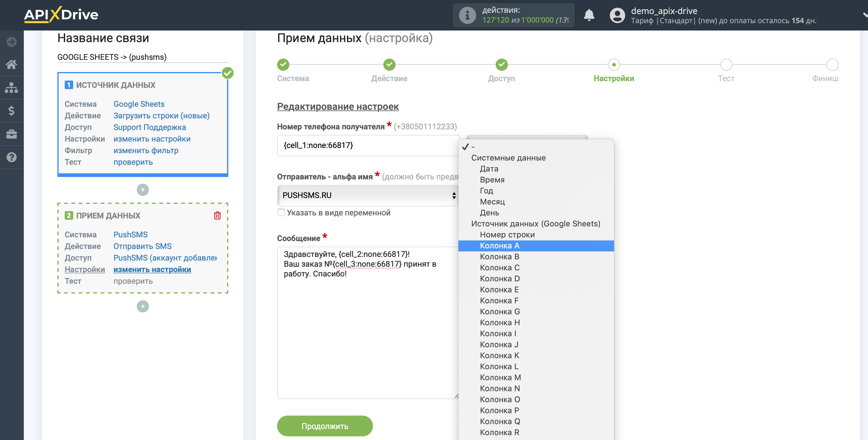
Task: Select Колонка F option
Action: [x=536, y=301]
